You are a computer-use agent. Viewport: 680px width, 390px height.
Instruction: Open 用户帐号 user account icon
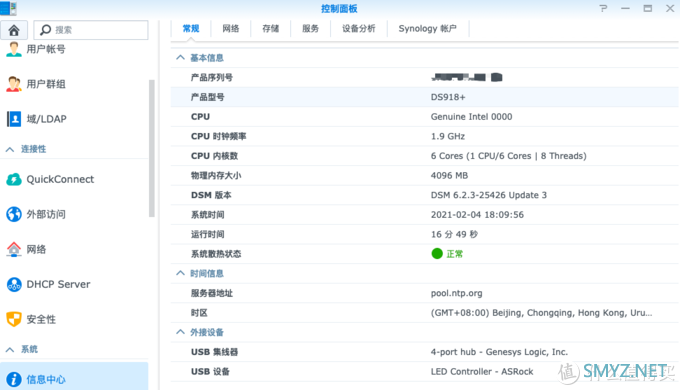coord(14,49)
